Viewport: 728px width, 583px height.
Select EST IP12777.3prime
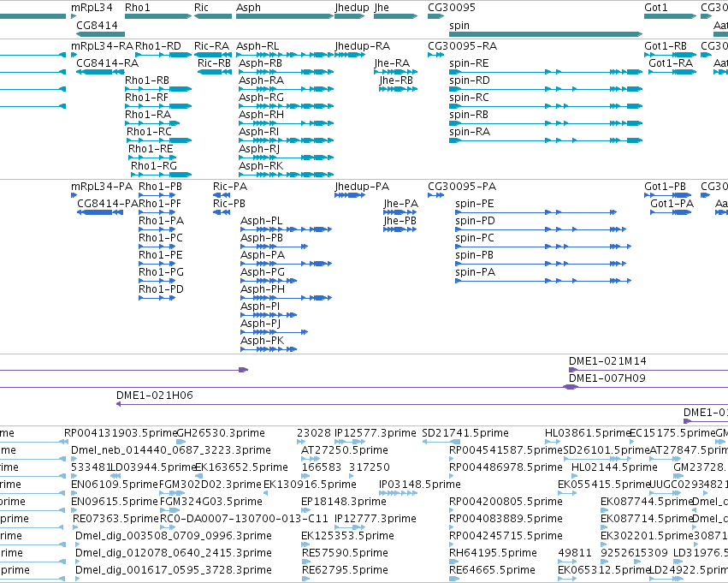point(376,519)
